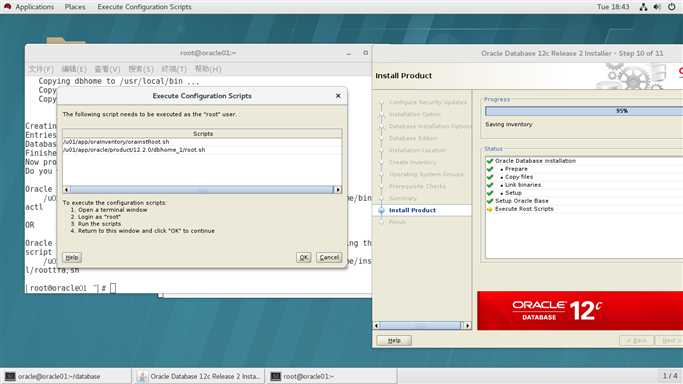Click Help button in the scripts dialog
683x384 pixels.
72,257
